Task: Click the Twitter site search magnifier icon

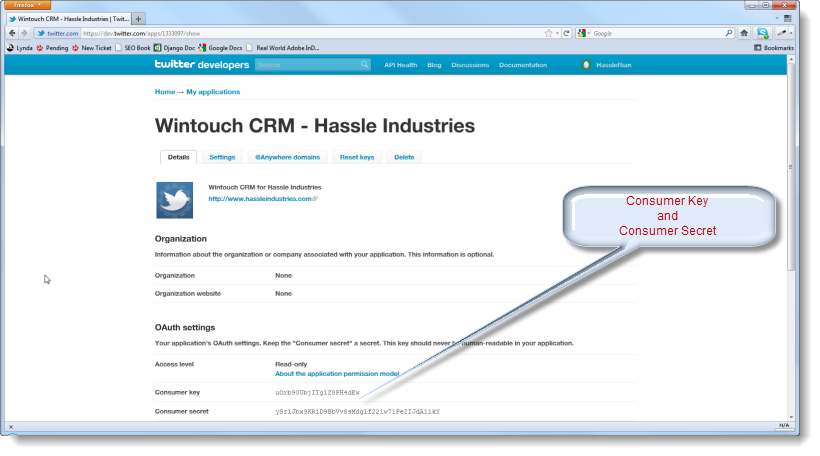Action: click(x=365, y=64)
